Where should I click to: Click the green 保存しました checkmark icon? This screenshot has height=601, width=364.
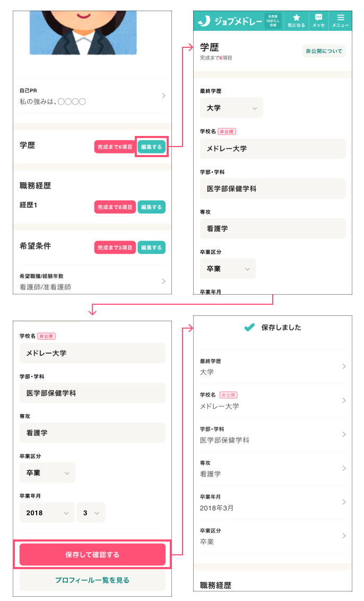click(x=249, y=328)
